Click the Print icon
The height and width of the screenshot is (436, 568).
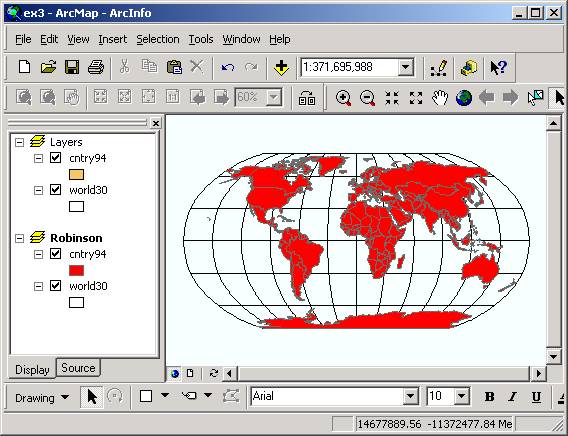point(96,67)
